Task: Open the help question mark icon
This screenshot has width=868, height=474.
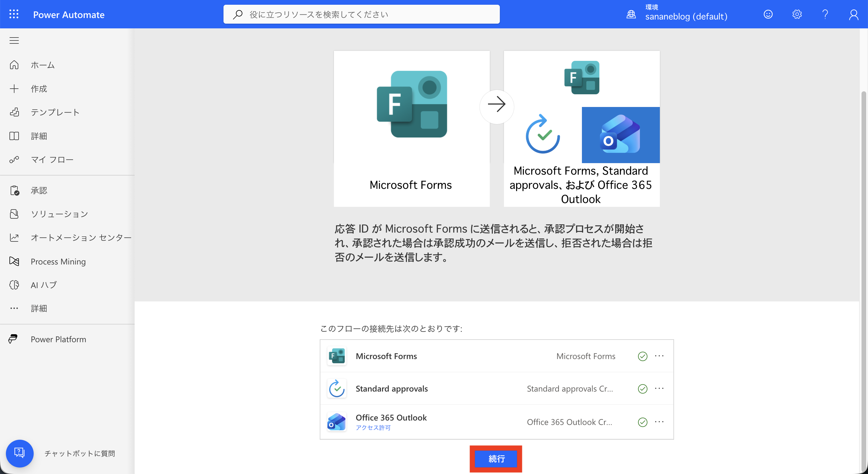Action: pos(825,14)
